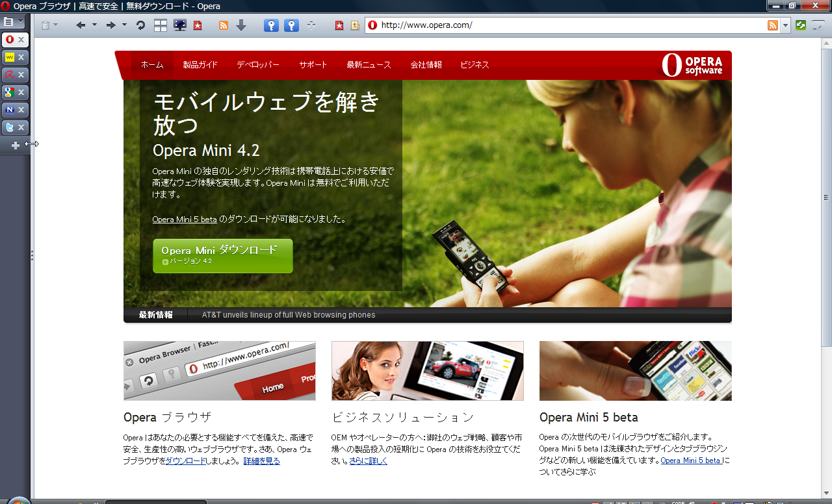This screenshot has width=832, height=504.
Task: Reload the current page
Action: (140, 25)
